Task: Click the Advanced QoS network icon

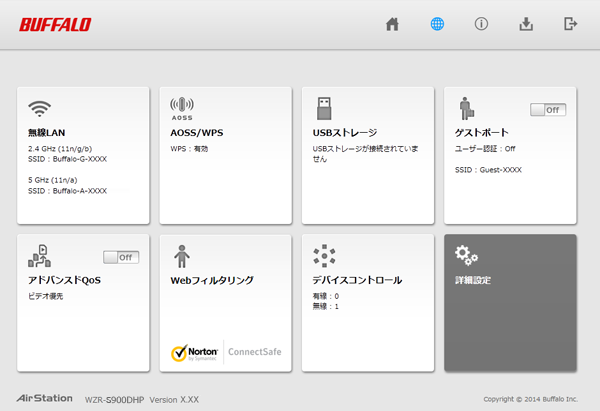Action: coord(39,256)
